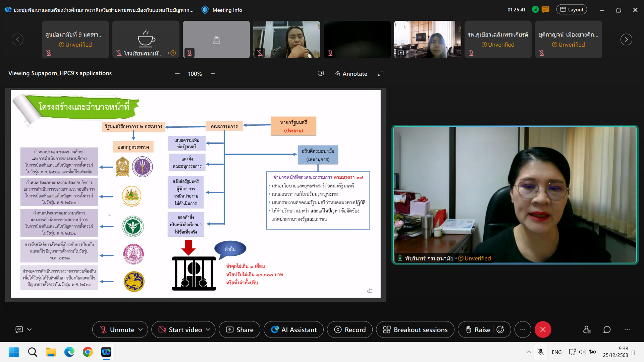Toggle Raise hand button
The height and width of the screenshot is (362, 644).
point(478,329)
